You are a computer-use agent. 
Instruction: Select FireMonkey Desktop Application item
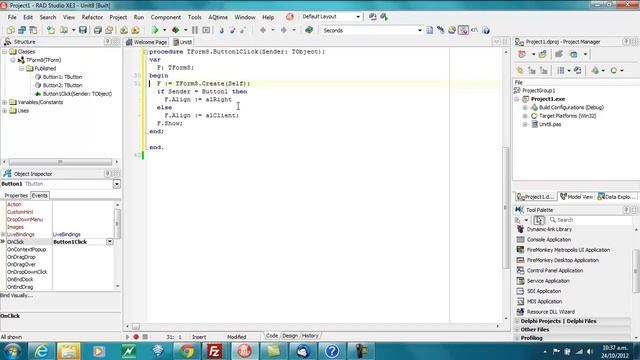tap(562, 260)
